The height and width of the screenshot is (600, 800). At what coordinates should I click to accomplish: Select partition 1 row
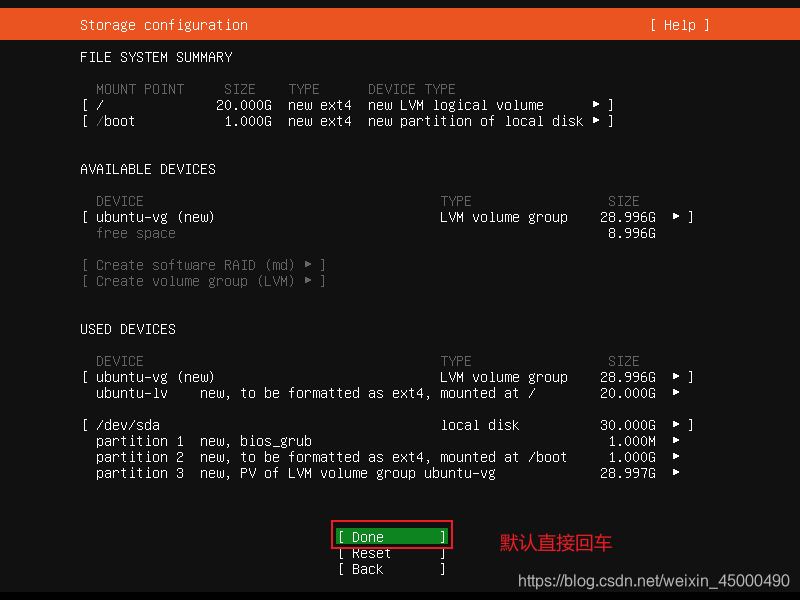[x=387, y=441]
